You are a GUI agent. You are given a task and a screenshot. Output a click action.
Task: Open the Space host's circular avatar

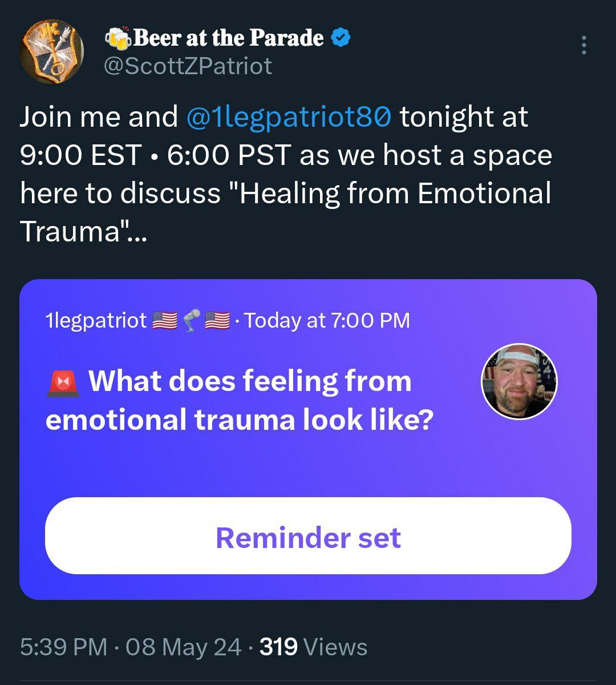click(518, 381)
